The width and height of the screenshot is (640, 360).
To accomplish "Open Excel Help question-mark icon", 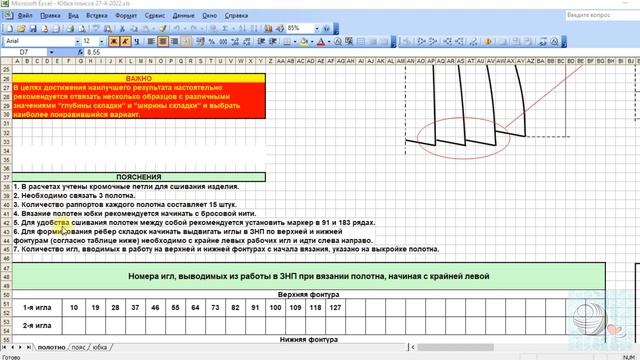I will pos(327,29).
